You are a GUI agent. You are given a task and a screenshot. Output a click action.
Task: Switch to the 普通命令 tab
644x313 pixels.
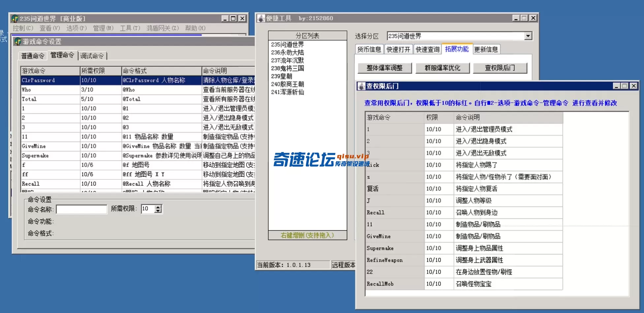33,56
